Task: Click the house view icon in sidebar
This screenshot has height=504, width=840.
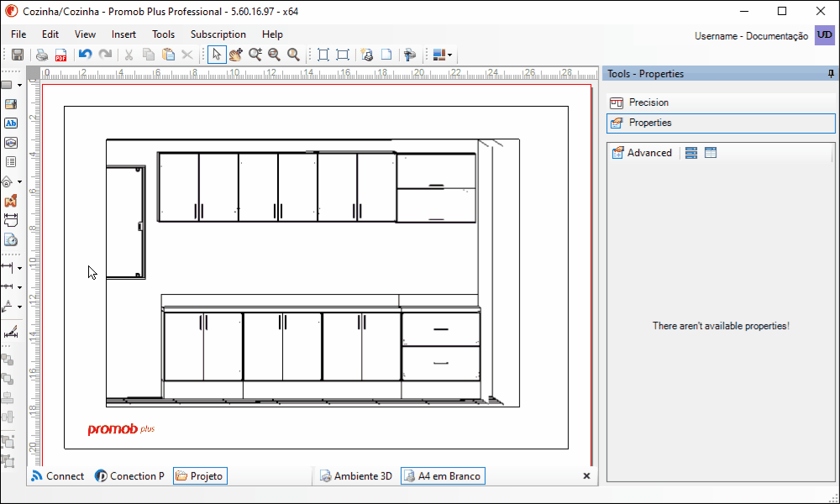Action: (x=7, y=181)
